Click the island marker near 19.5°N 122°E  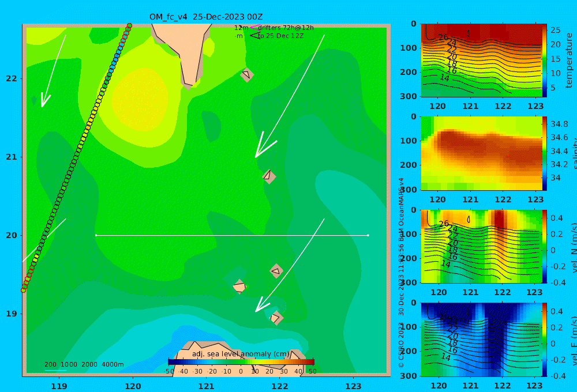276,271
